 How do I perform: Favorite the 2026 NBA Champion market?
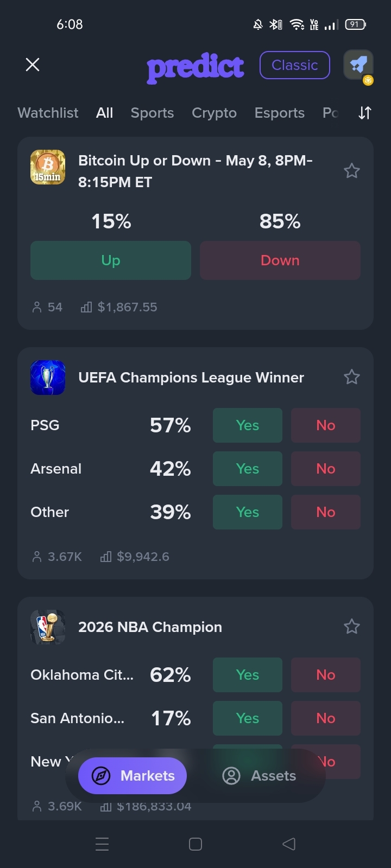[x=352, y=627]
